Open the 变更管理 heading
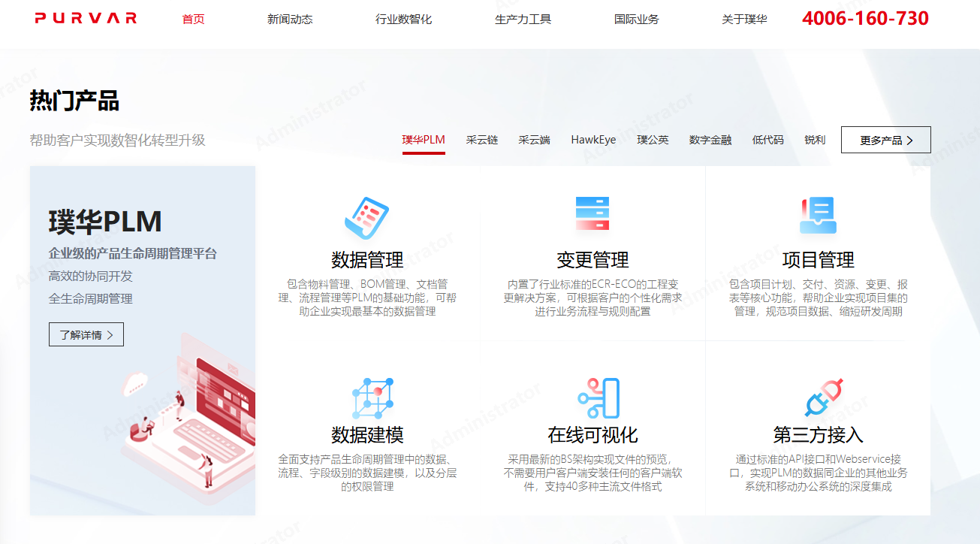Image resolution: width=980 pixels, height=544 pixels. pyautogui.click(x=593, y=261)
